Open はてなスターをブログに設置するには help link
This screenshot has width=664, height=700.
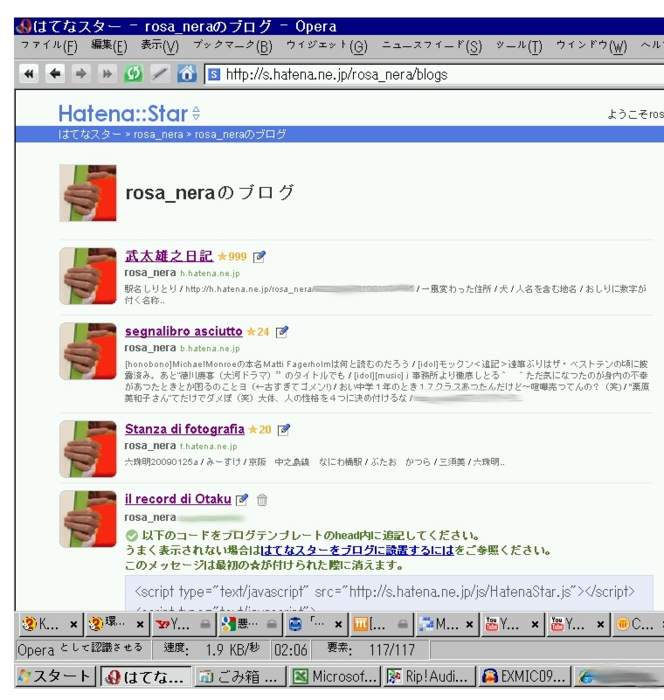357,550
